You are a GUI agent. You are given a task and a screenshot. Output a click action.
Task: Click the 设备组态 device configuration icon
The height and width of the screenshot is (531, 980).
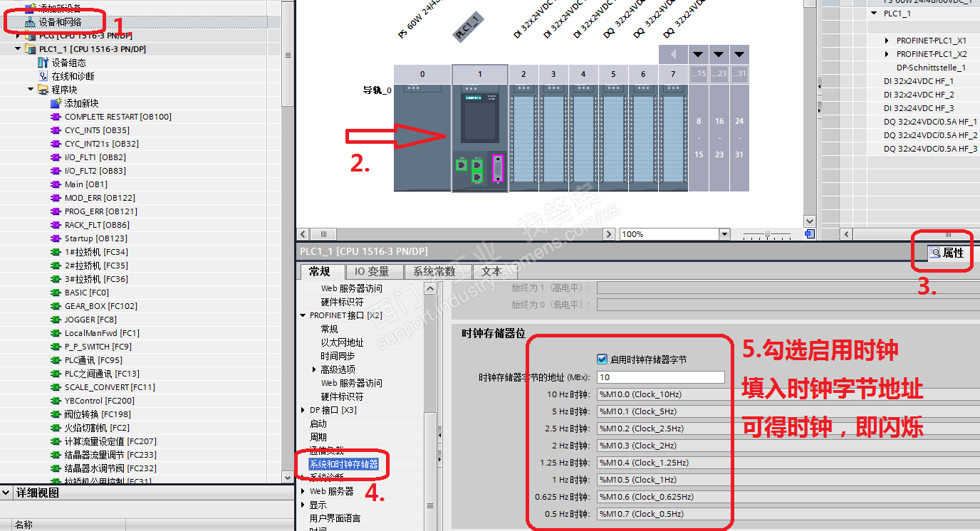[x=43, y=63]
